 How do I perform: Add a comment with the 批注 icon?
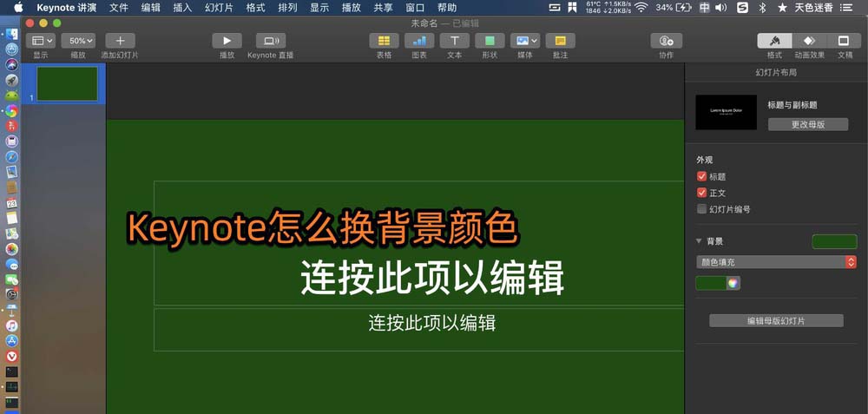point(560,41)
